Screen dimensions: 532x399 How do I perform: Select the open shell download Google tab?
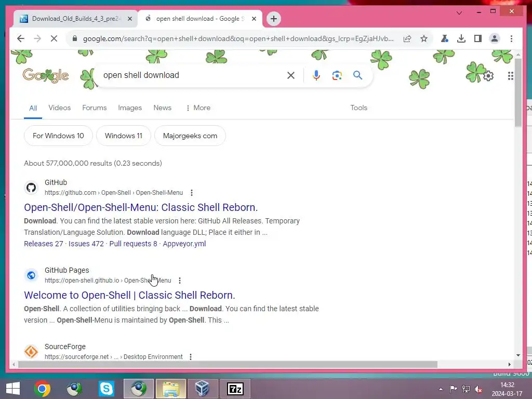(200, 19)
